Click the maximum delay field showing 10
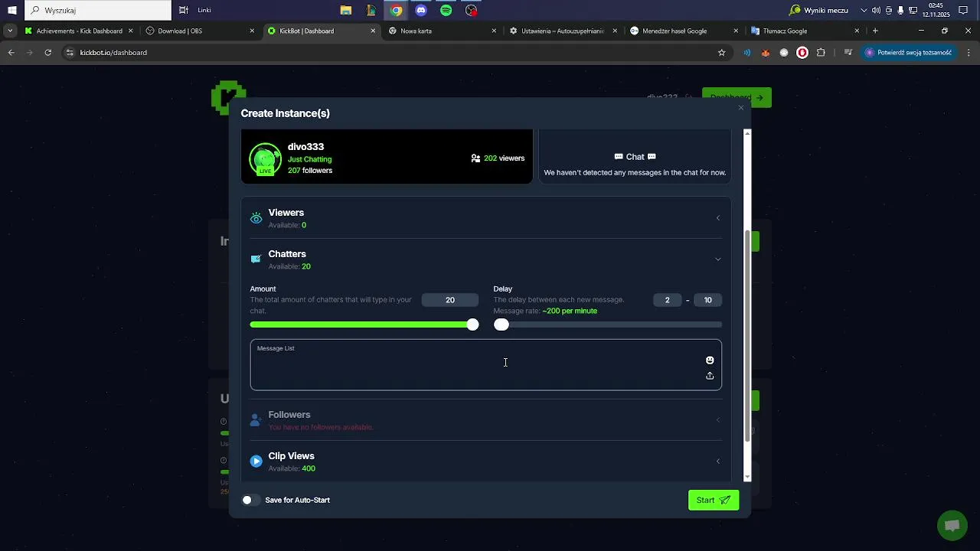 click(x=707, y=300)
